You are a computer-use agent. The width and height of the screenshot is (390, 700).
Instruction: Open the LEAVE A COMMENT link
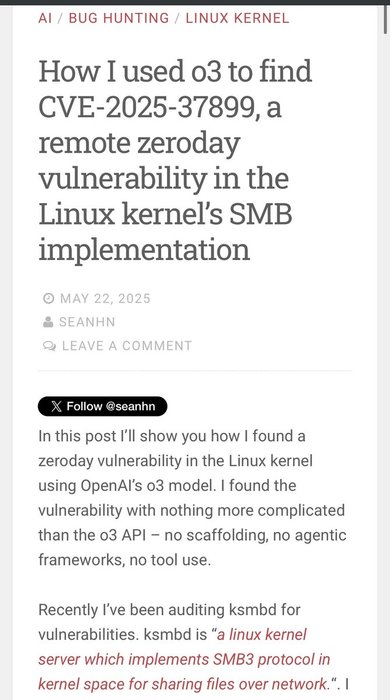pos(127,346)
